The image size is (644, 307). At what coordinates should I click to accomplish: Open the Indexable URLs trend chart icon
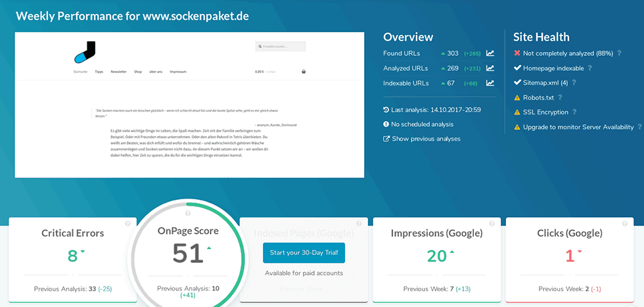click(490, 83)
